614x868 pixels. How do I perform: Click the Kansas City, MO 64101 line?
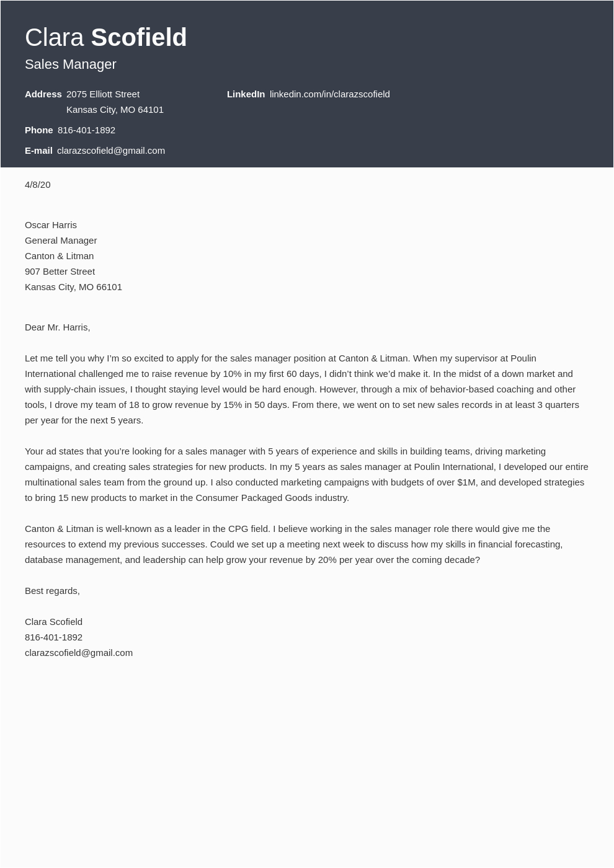coord(115,110)
